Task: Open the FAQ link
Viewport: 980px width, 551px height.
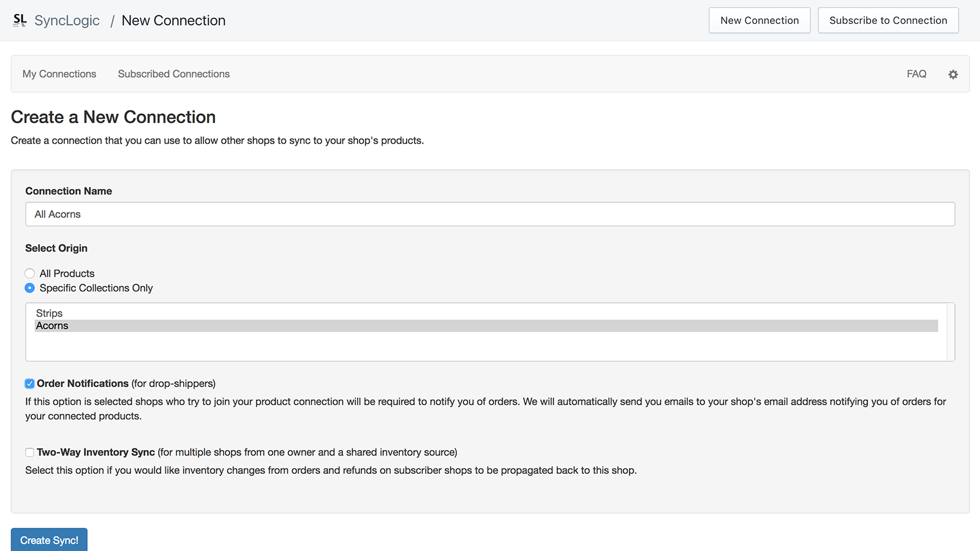Action: click(916, 74)
